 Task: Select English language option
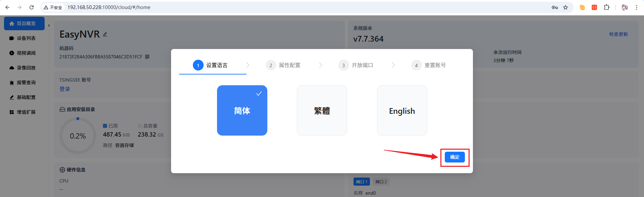402,110
